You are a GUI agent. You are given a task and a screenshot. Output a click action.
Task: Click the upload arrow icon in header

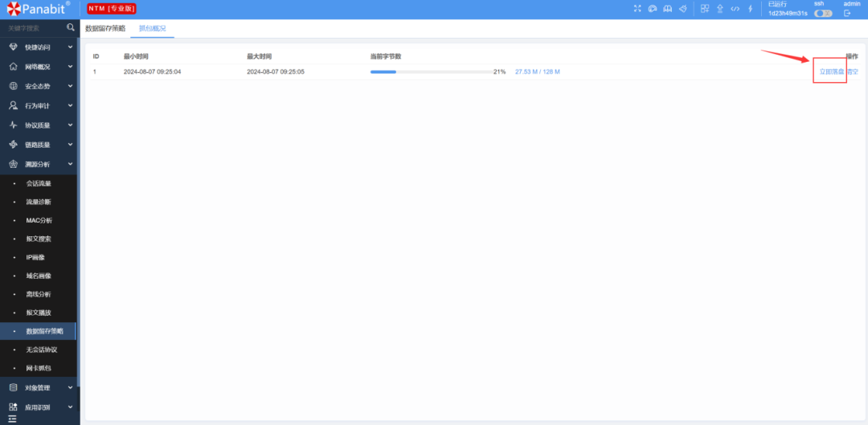point(719,9)
